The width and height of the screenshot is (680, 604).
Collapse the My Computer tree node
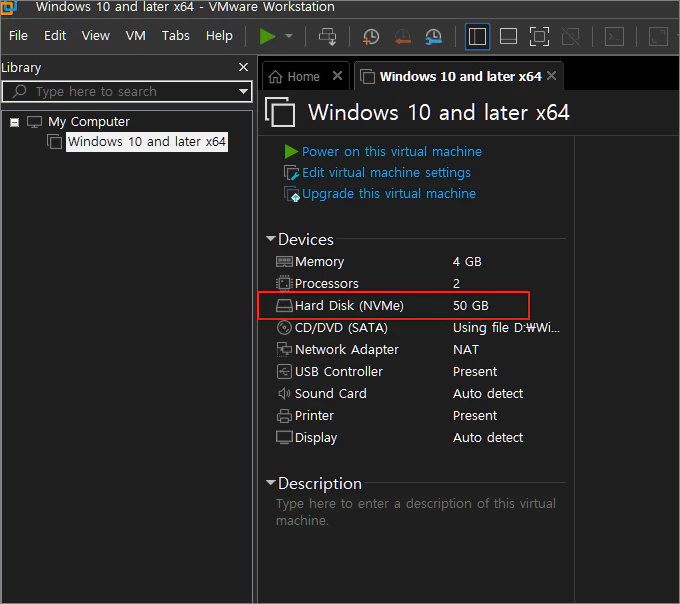point(14,123)
